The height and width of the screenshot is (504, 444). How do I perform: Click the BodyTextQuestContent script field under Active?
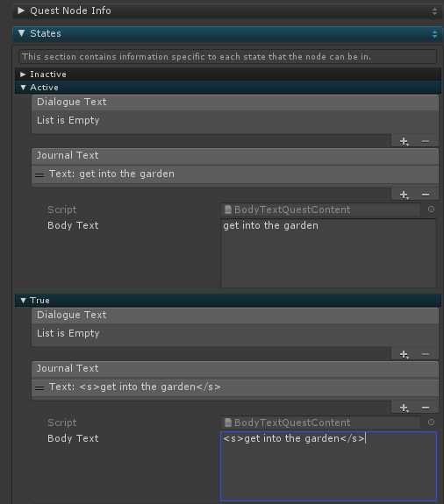pyautogui.click(x=321, y=209)
